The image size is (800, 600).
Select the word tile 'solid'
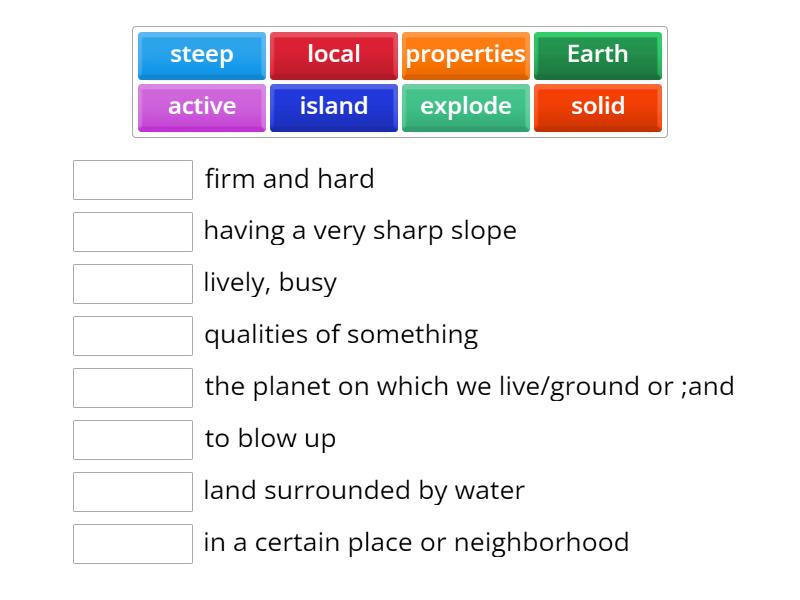click(x=597, y=107)
